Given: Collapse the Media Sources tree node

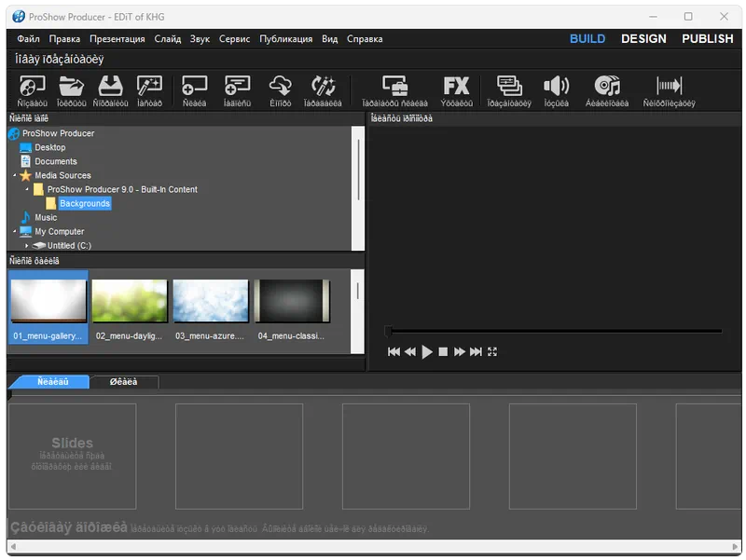Looking at the screenshot, I should [14, 175].
